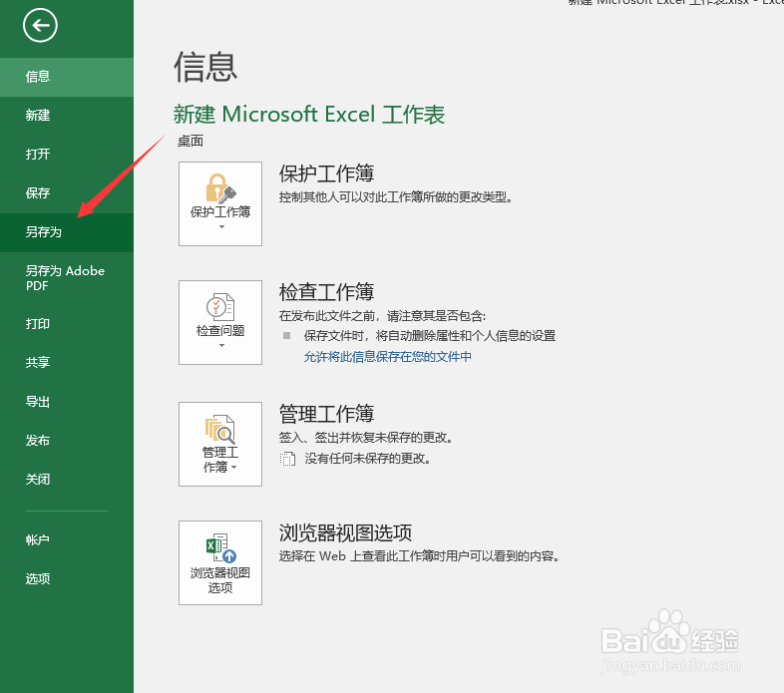Viewport: 784px width, 693px height.
Task: Click the 管理工作簿 magnifier documents icon
Action: (x=220, y=429)
